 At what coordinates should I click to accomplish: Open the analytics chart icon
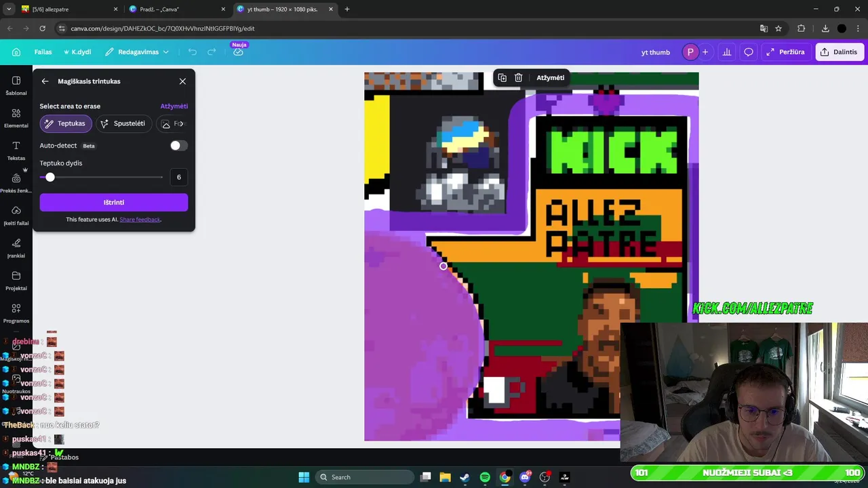tap(727, 52)
